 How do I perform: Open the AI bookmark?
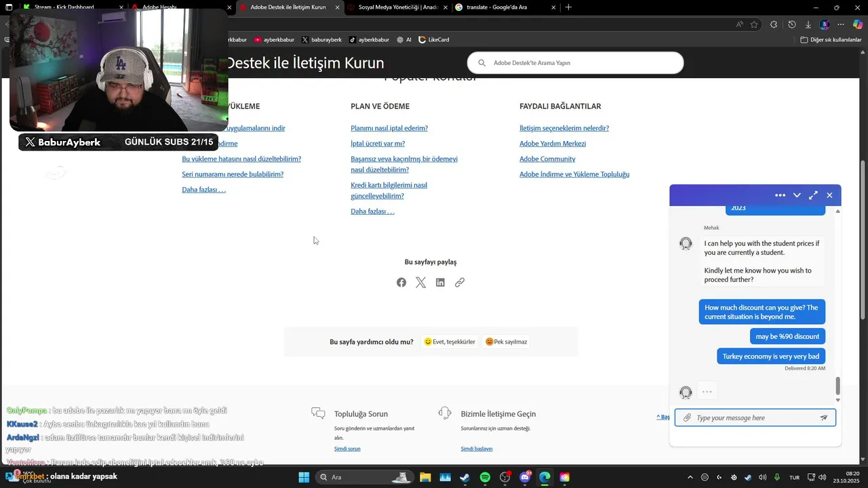(x=404, y=40)
